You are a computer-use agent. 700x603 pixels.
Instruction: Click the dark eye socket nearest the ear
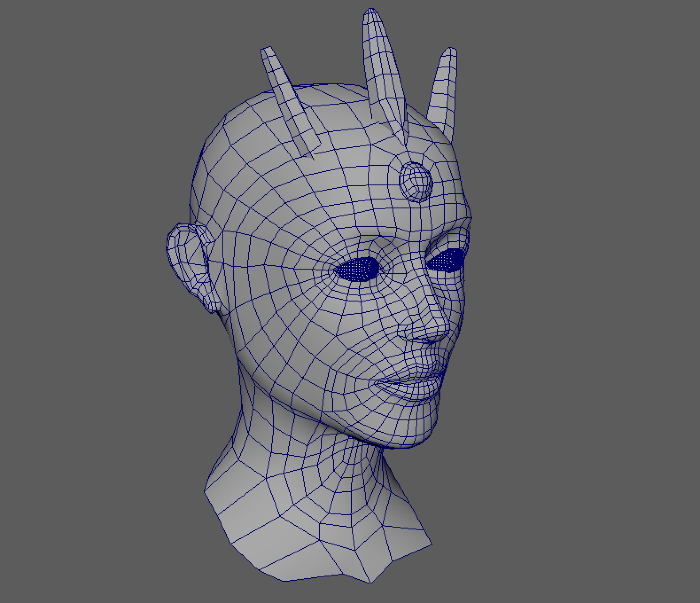(357, 269)
